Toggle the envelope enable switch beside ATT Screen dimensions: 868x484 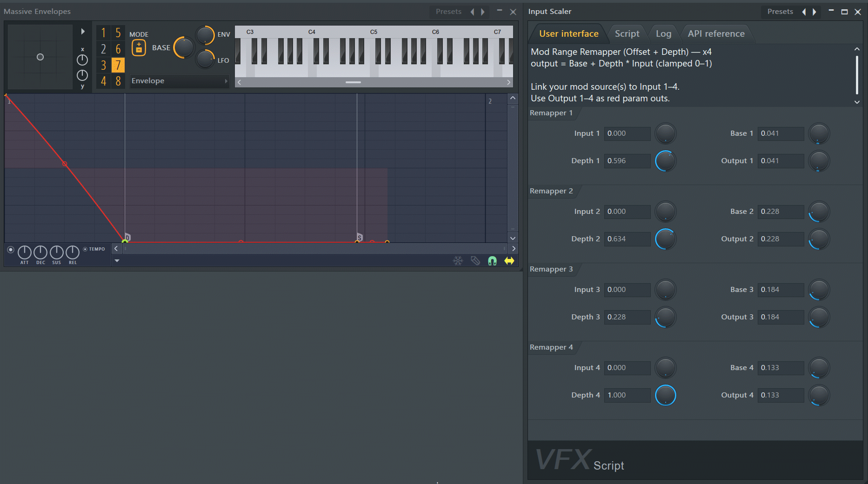click(x=11, y=250)
